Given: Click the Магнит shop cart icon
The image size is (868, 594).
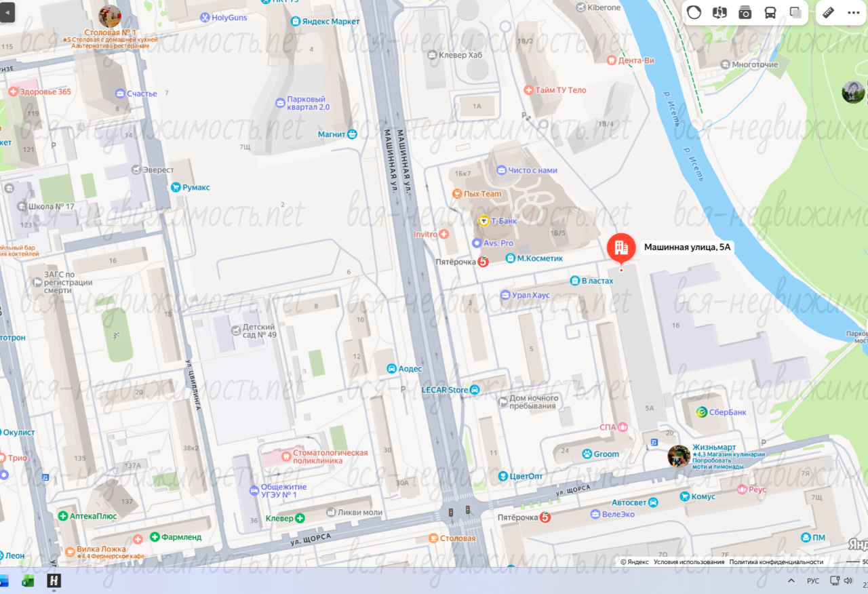Looking at the screenshot, I should (352, 134).
